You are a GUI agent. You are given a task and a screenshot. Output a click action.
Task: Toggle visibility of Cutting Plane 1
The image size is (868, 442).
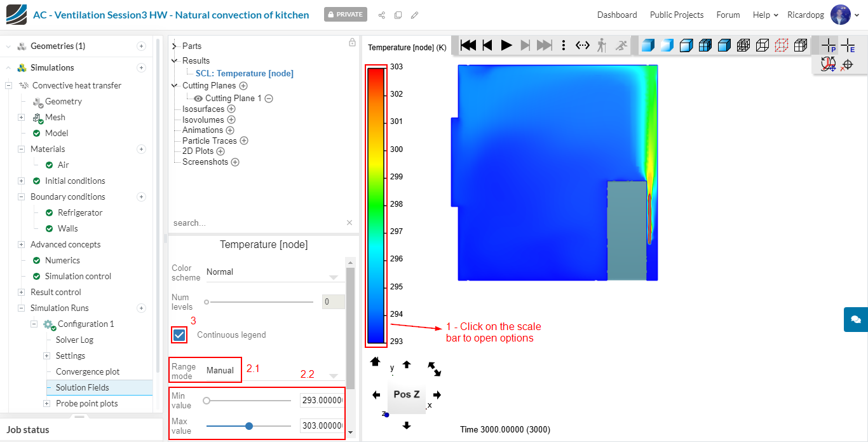tap(198, 99)
